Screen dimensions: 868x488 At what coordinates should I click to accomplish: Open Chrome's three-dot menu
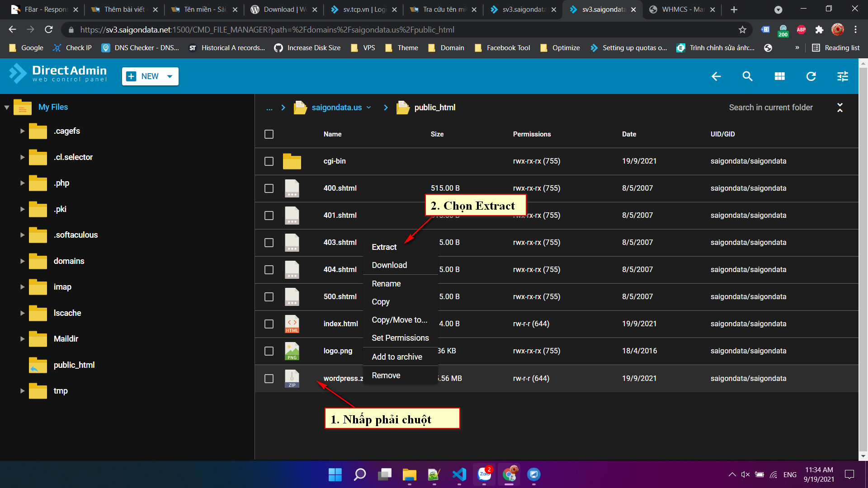(x=855, y=30)
